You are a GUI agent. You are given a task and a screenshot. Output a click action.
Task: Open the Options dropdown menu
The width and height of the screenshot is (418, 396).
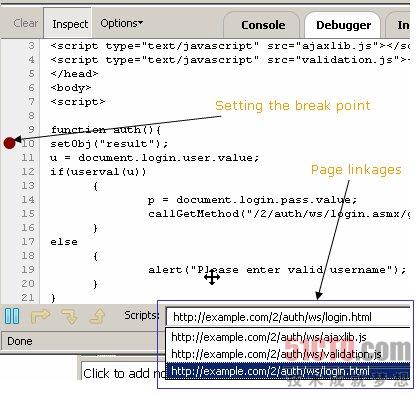[x=121, y=23]
